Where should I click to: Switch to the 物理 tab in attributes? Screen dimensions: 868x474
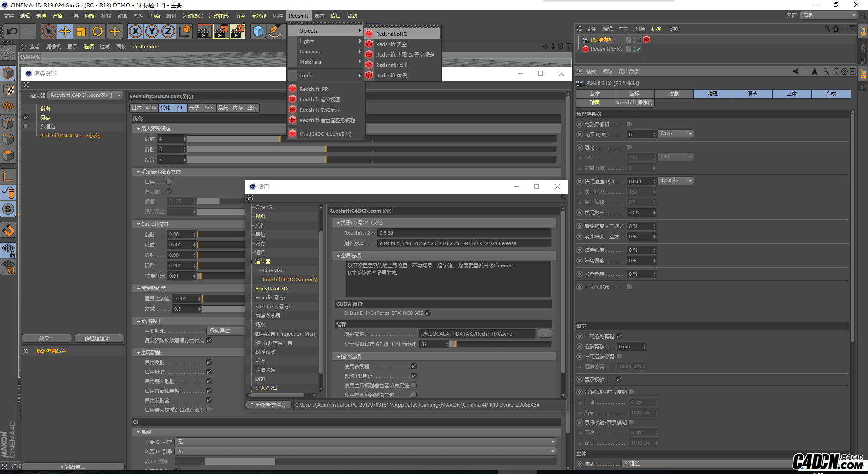[x=713, y=94]
